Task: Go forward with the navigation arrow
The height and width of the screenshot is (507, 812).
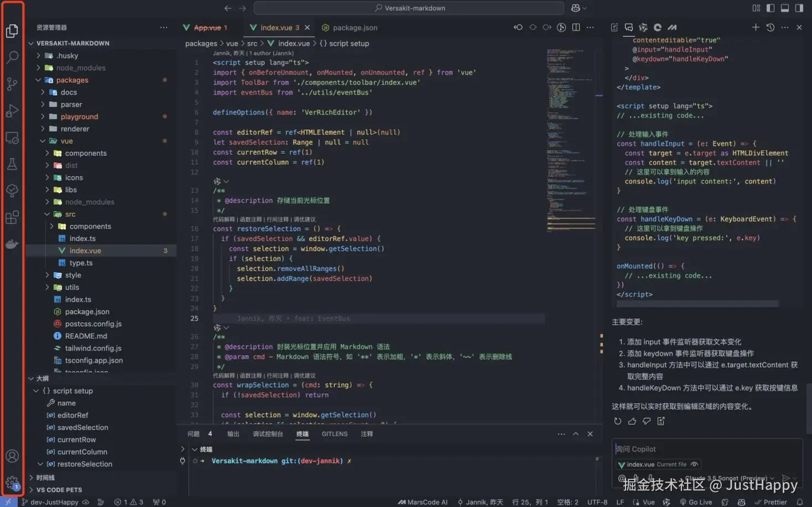Action: click(x=242, y=8)
